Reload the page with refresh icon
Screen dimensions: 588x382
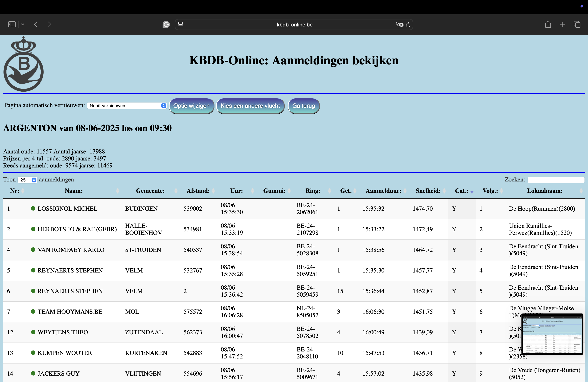click(x=408, y=25)
